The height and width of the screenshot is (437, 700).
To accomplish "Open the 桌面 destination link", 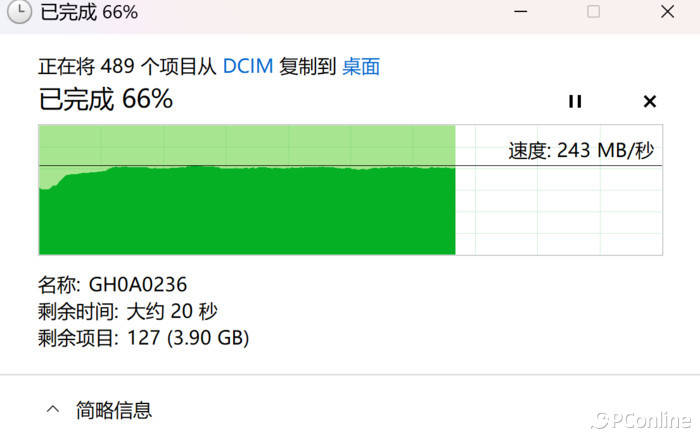I will (361, 67).
